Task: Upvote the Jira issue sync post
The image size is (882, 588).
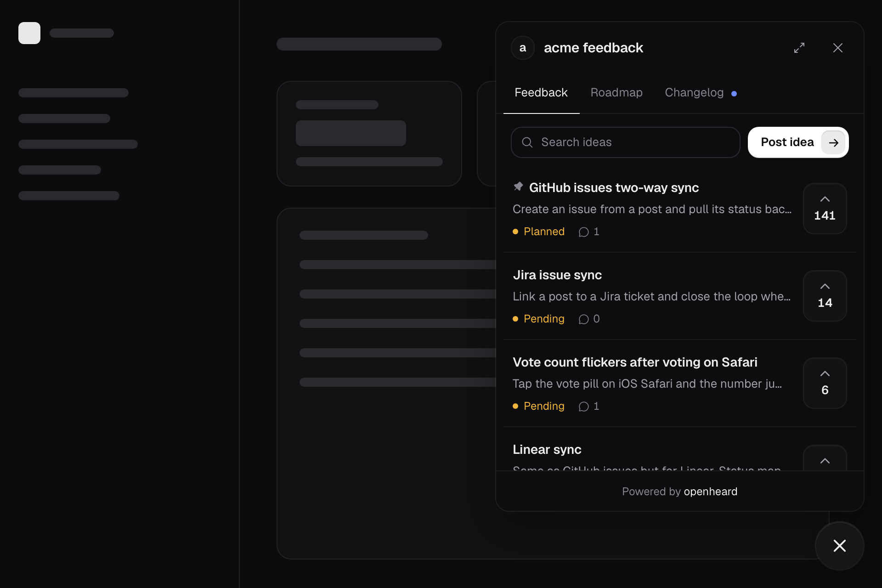Action: (x=825, y=296)
